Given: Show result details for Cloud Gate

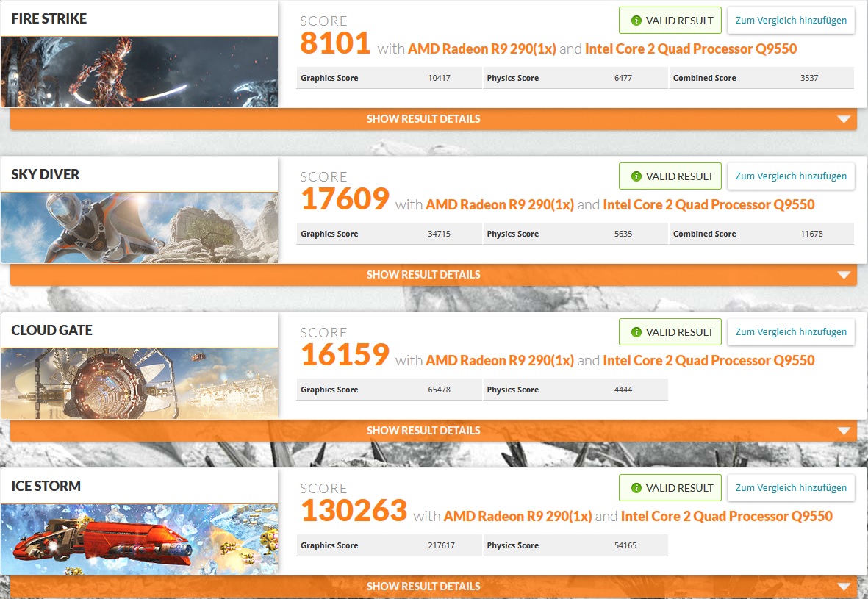Looking at the screenshot, I should (434, 431).
